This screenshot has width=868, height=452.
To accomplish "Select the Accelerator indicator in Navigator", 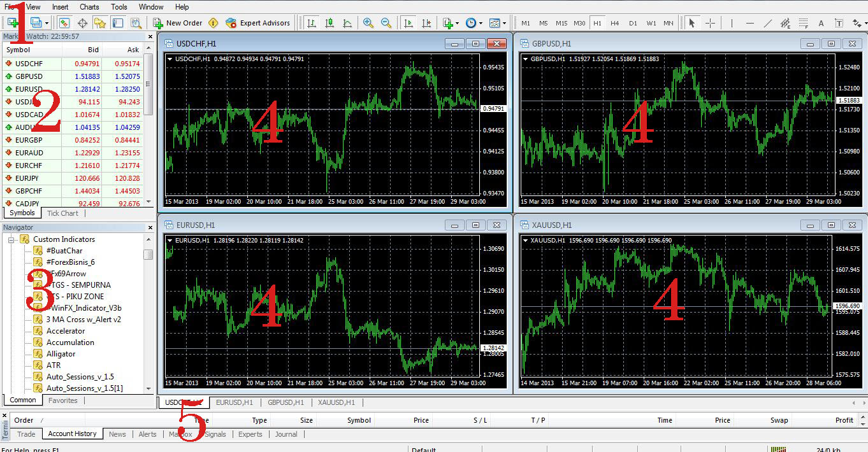I will click(65, 331).
